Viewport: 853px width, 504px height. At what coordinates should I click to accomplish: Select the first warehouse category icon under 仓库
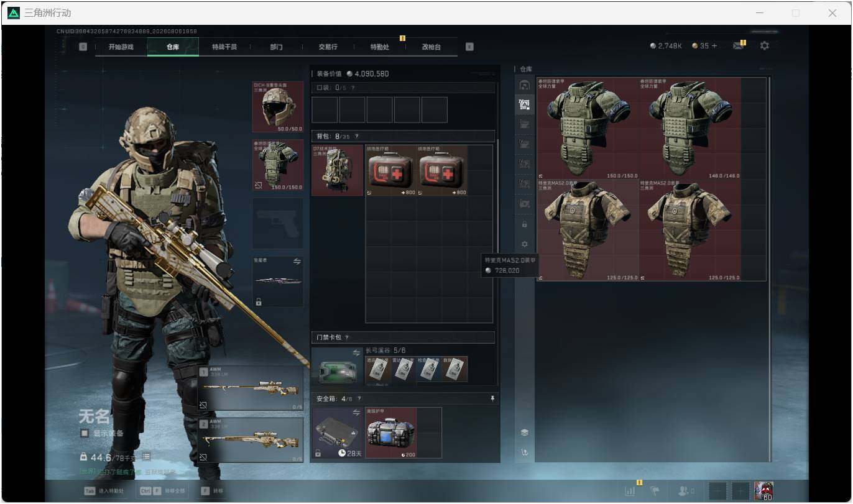[524, 85]
